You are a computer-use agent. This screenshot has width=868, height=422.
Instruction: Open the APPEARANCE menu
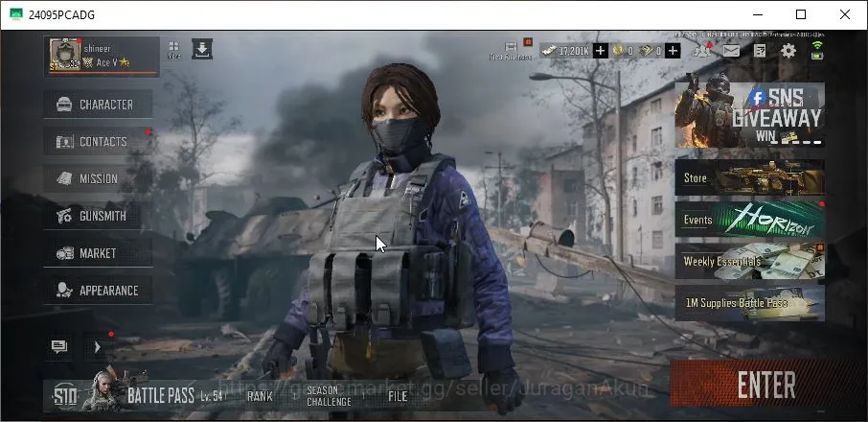coord(98,291)
